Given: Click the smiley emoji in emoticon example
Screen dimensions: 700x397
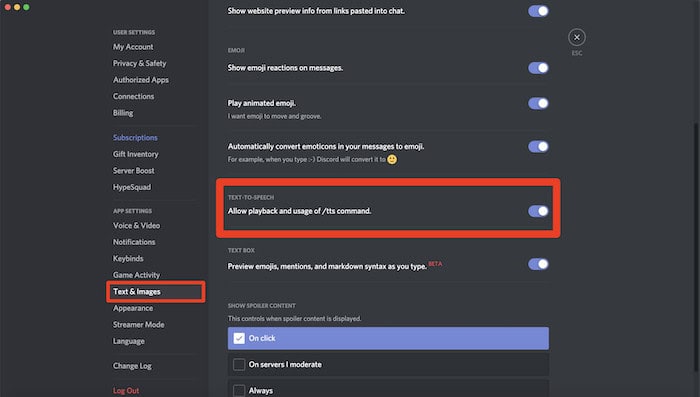Looking at the screenshot, I should point(392,159).
